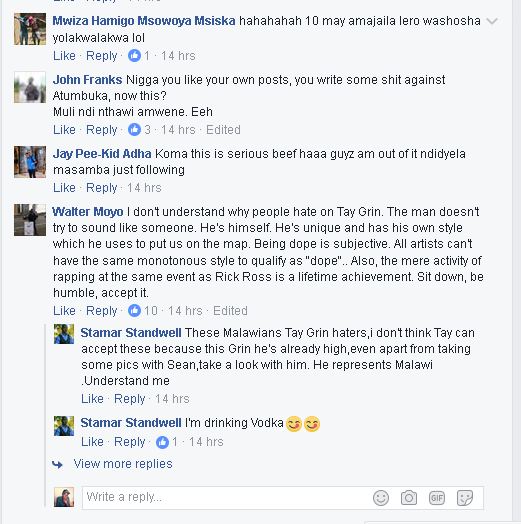Image resolution: width=521 pixels, height=524 pixels.
Task: Open options chevron on Mwiza's comment
Action: tap(492, 21)
